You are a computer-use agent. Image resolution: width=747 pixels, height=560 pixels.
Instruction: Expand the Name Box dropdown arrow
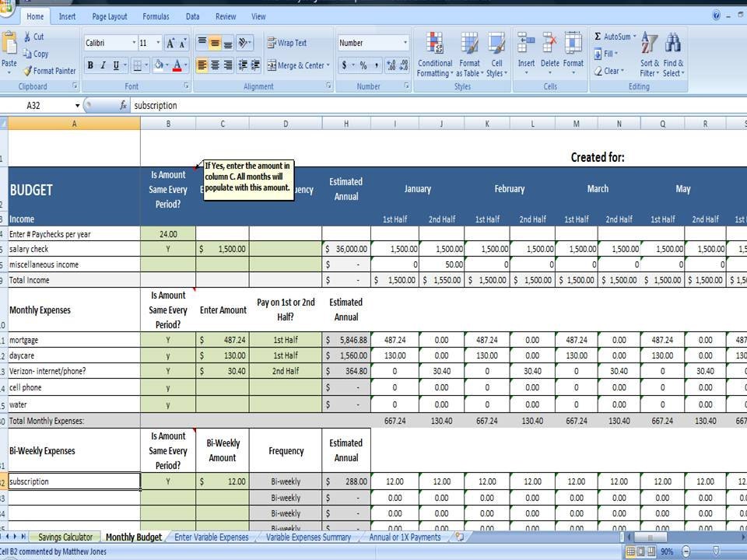click(x=77, y=105)
